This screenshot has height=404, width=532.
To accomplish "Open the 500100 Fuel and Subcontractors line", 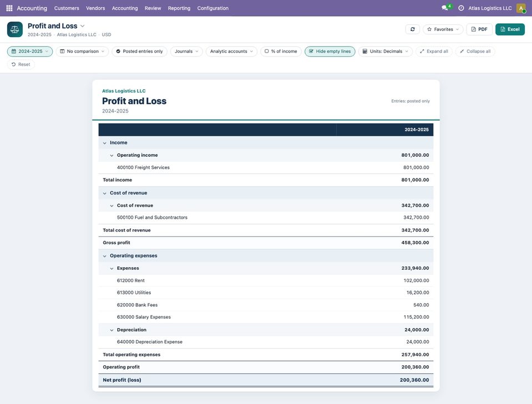I will (266, 218).
